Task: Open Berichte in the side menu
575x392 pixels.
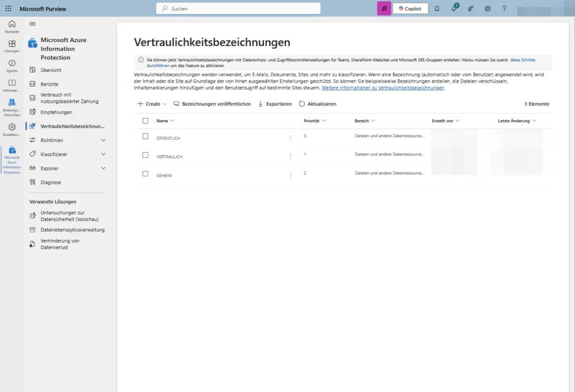Action: [49, 84]
